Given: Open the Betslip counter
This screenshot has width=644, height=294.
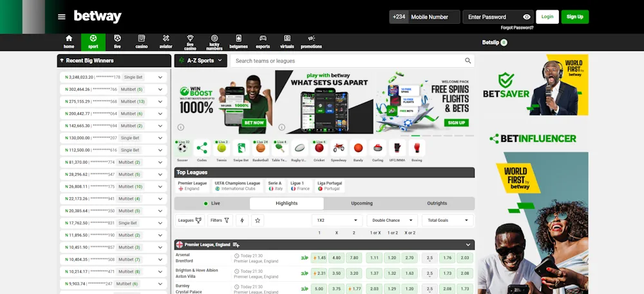Looking at the screenshot, I should 495,43.
